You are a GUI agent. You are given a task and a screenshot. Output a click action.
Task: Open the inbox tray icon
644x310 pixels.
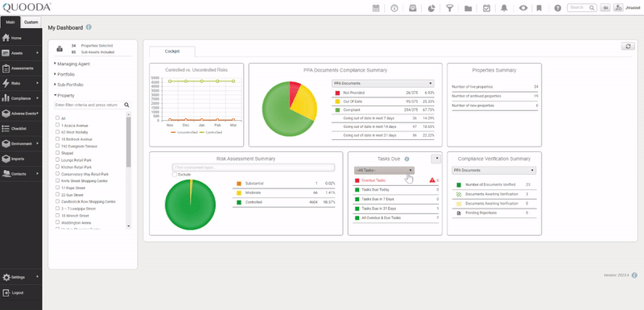(413, 8)
